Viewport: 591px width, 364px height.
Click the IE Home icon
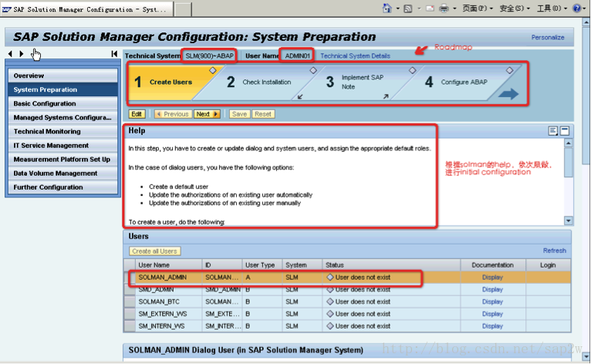click(387, 8)
